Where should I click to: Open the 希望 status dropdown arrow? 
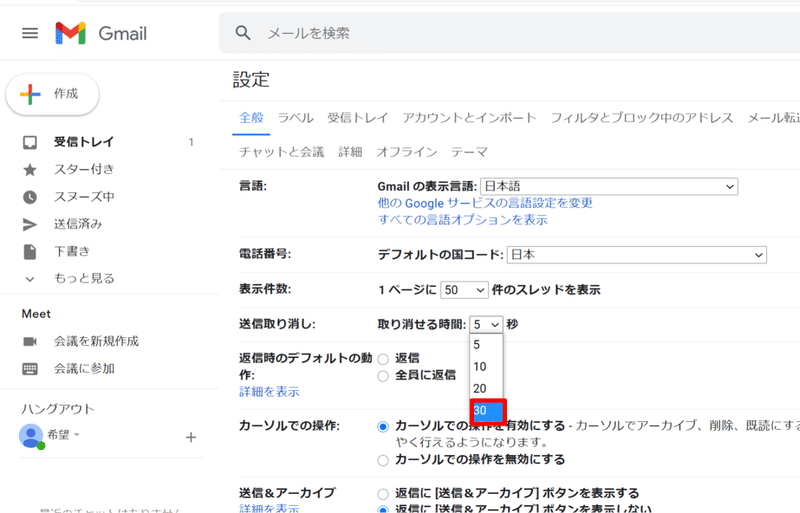[x=77, y=435]
